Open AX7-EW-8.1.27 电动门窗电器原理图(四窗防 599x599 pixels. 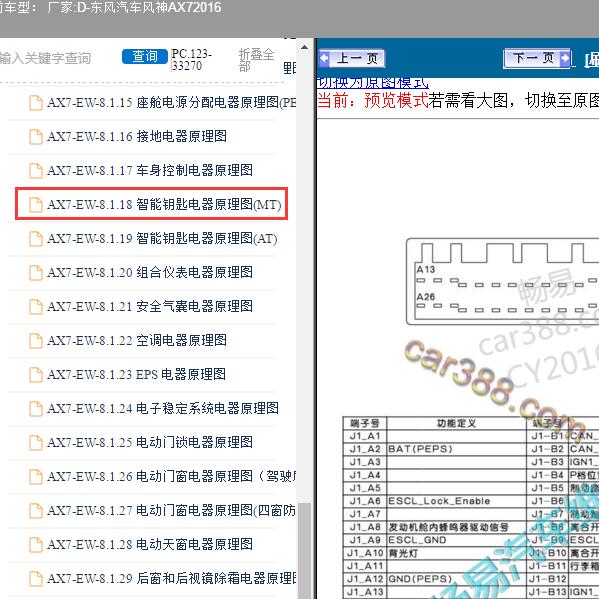pos(172,510)
